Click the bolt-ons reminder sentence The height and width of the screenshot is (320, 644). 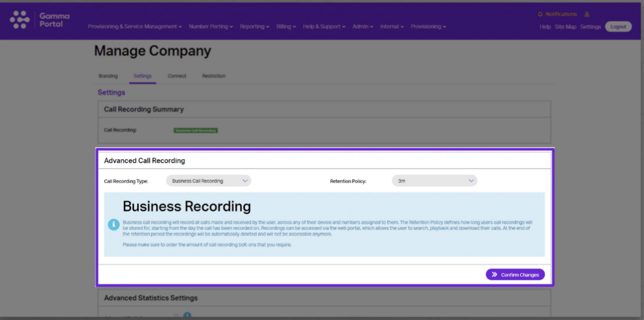[x=207, y=245]
